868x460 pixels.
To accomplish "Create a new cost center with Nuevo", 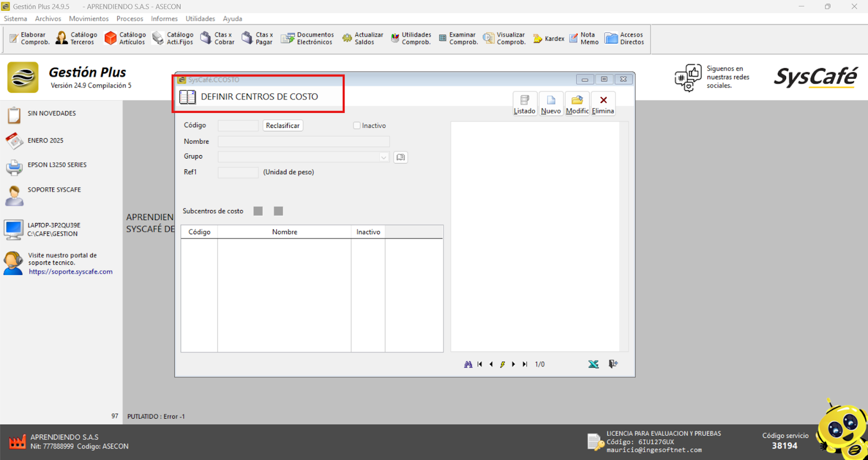I will pos(551,103).
